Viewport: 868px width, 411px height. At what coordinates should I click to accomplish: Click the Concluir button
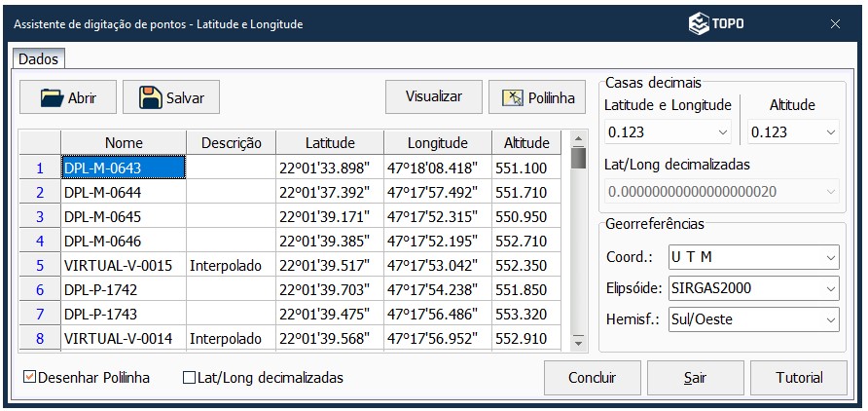point(592,378)
